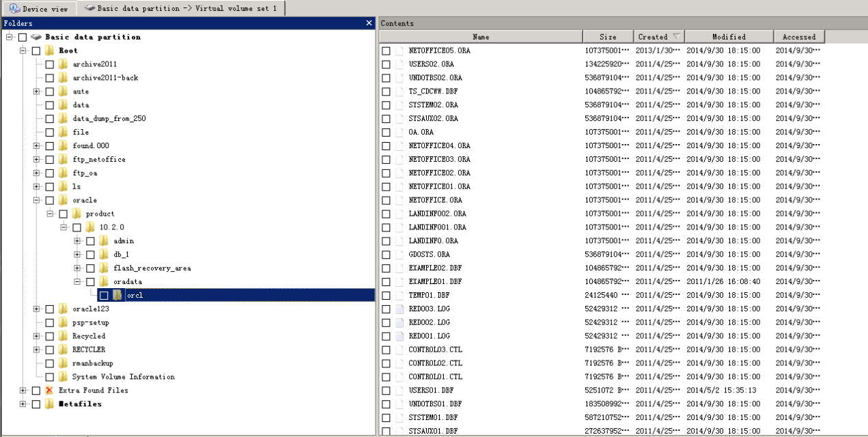This screenshot has height=437, width=868.
Task: Check the box for USERS01.DBF
Action: 386,391
